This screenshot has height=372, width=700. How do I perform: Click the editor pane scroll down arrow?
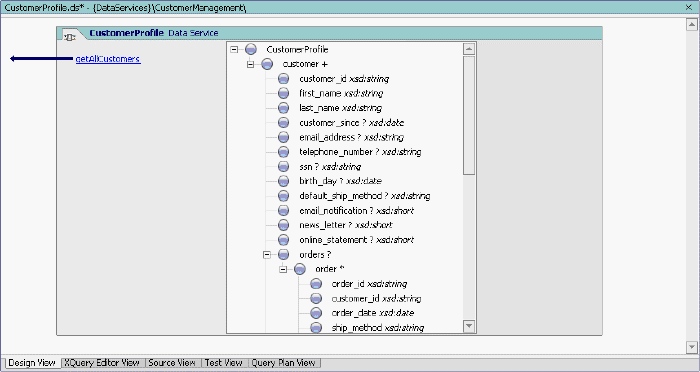[x=691, y=347]
